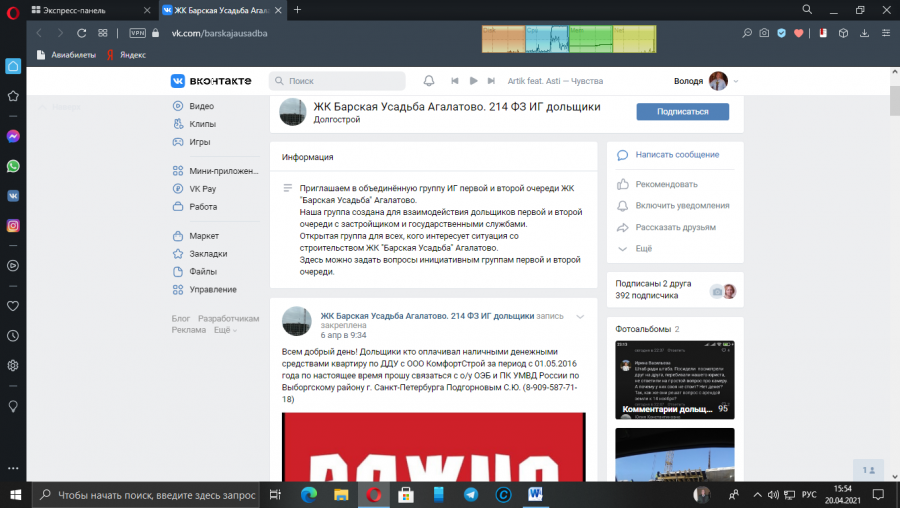
Task: Open the Комментарии дольщиков photo album
Action: click(x=674, y=379)
